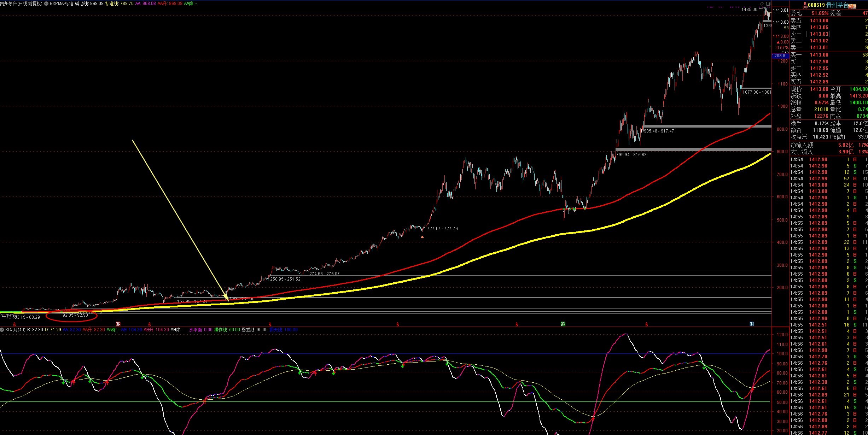Click the 委比 51.65% value
Viewport: 868px width, 435px height.
click(820, 13)
